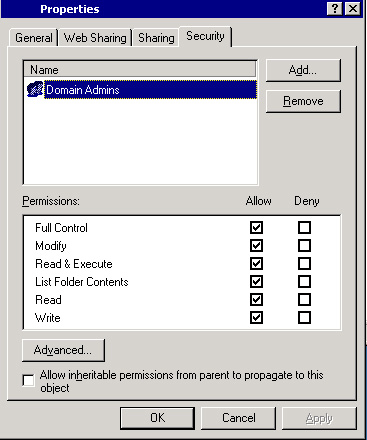The height and width of the screenshot is (440, 367).
Task: Click the Domain Admins group icon
Action: (35, 89)
